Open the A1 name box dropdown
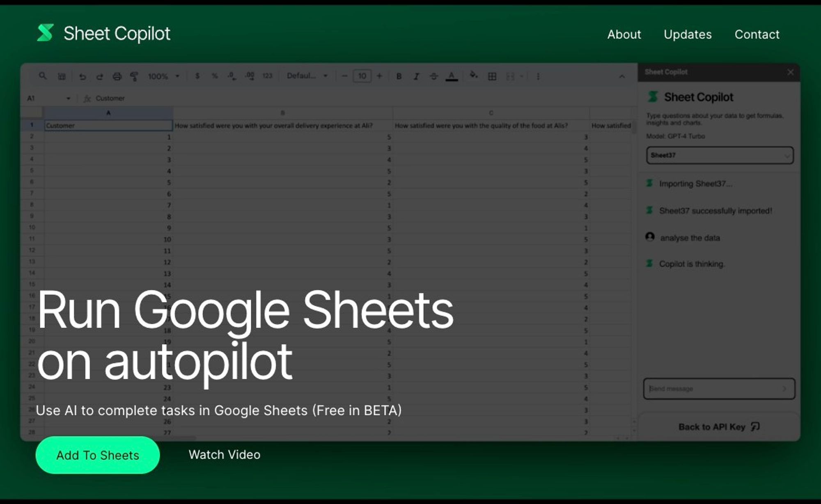The image size is (821, 504). [x=68, y=99]
